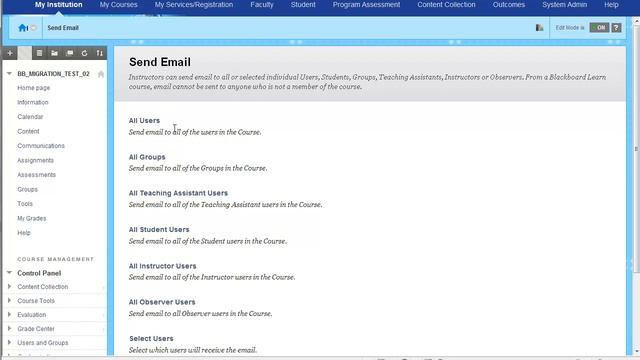Open the Program Assessment tab
The image size is (640, 360).
366,5
